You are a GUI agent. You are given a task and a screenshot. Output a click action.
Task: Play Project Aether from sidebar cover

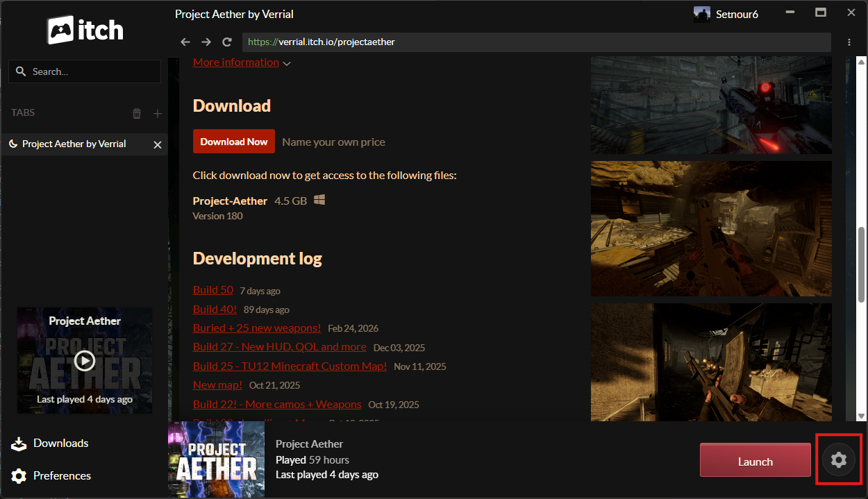(x=85, y=361)
